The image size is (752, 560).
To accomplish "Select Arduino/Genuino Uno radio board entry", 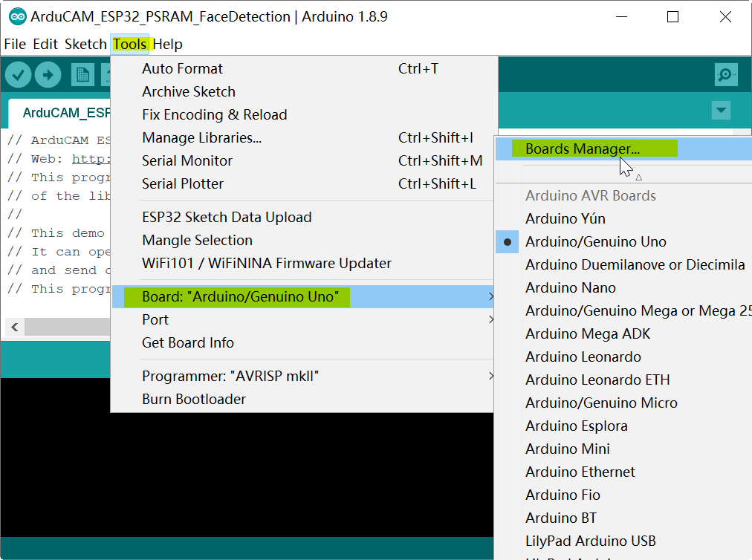I will click(x=623, y=241).
